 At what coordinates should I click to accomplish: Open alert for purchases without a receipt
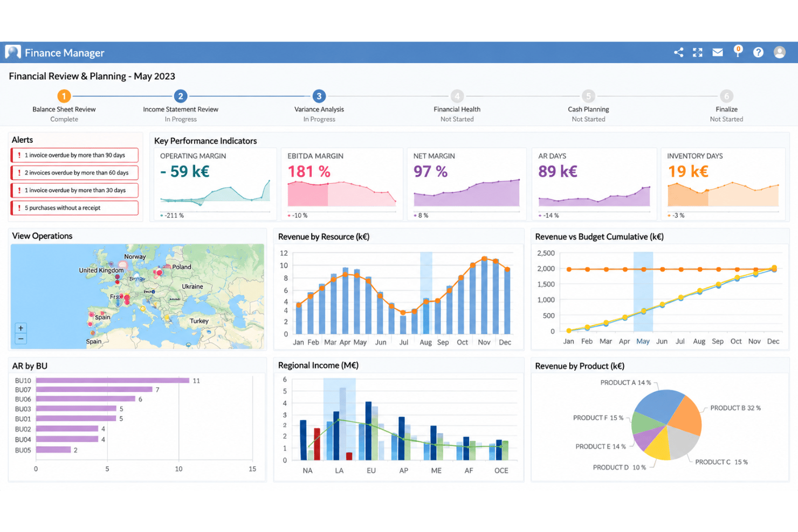(x=74, y=208)
